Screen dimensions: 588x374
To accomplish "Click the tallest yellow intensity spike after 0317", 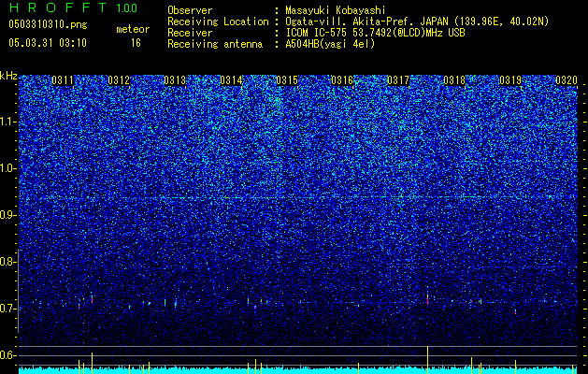I will [x=427, y=360].
